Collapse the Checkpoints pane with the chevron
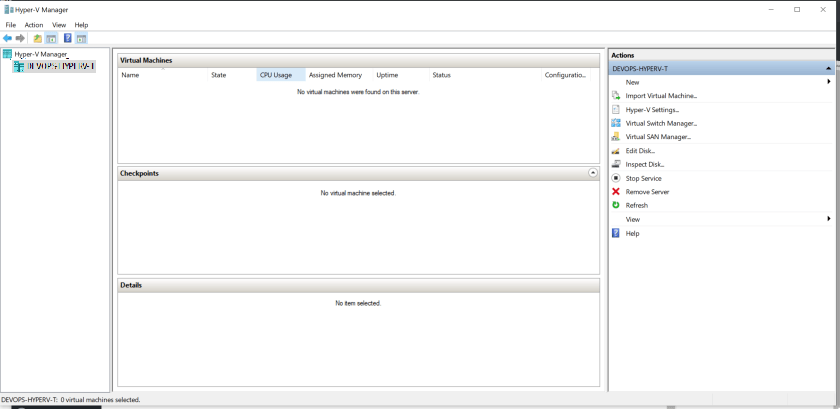840x409 pixels. 592,173
